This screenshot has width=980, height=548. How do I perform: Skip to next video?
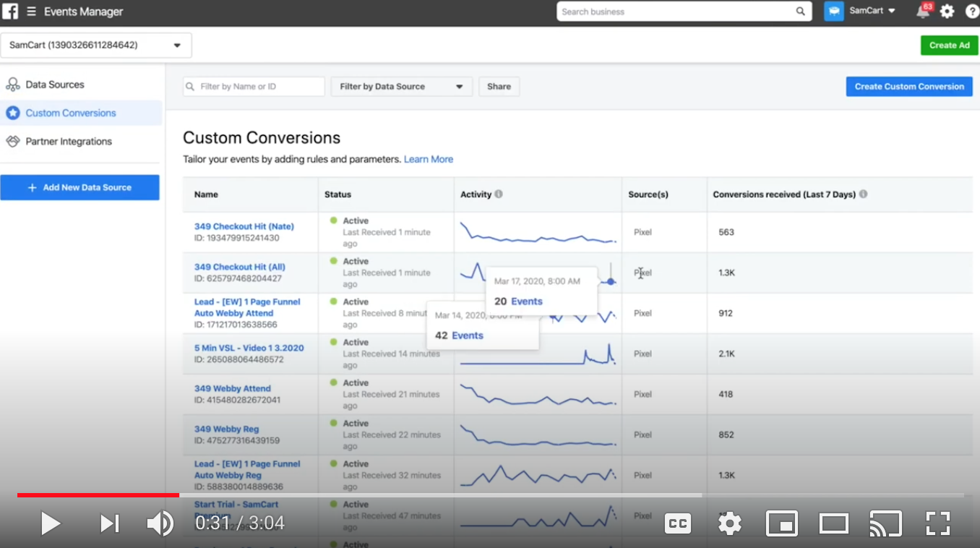[109, 523]
